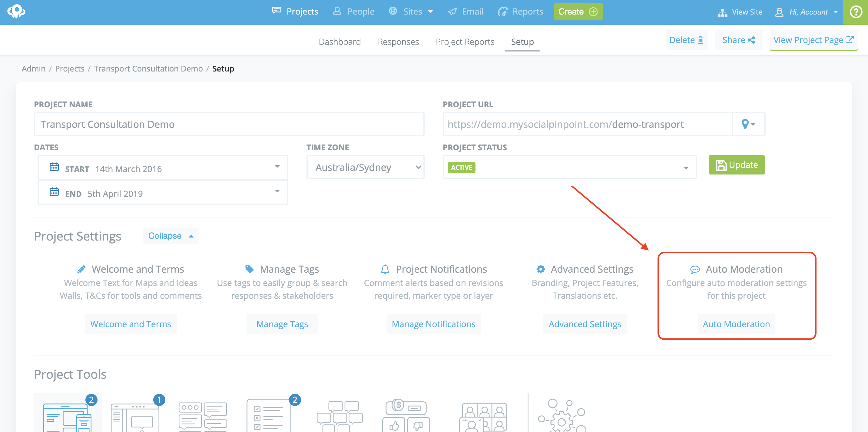The image size is (868, 432).
Task: Click the Delete trash can icon
Action: pos(701,40)
